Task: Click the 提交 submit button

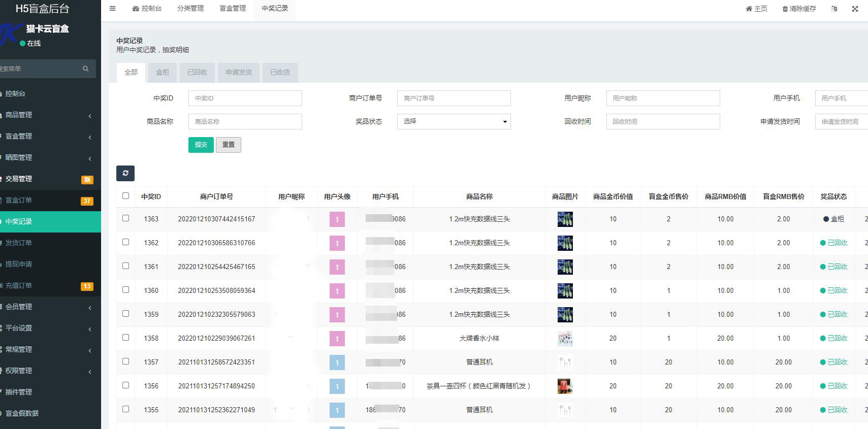Action: click(201, 145)
